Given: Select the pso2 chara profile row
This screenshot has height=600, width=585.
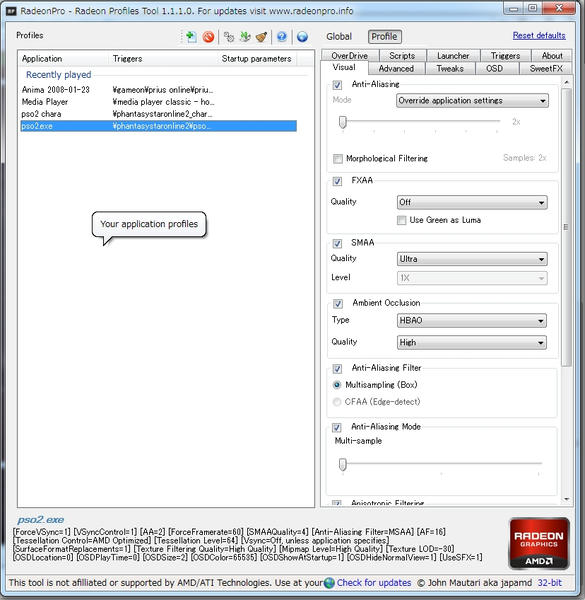Looking at the screenshot, I should [x=158, y=114].
